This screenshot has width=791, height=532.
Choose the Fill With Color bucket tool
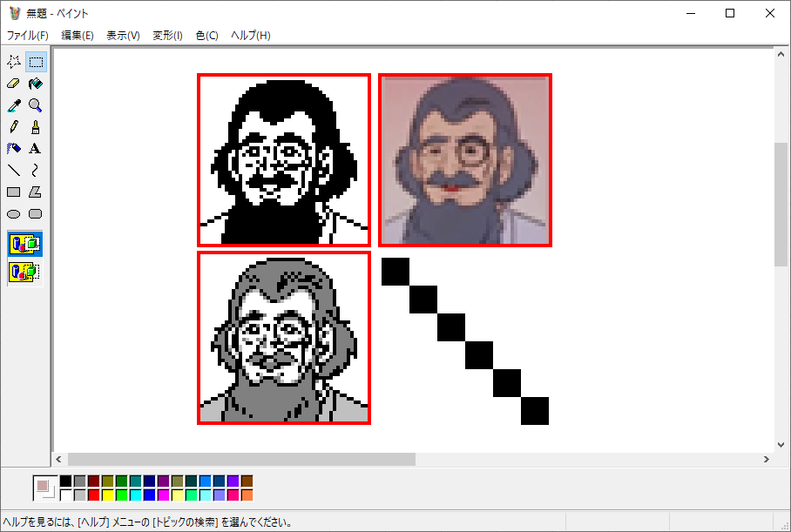point(36,84)
